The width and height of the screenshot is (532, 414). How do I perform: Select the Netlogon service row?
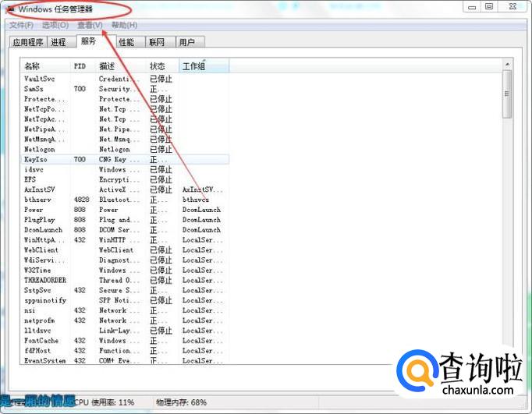(x=125, y=150)
